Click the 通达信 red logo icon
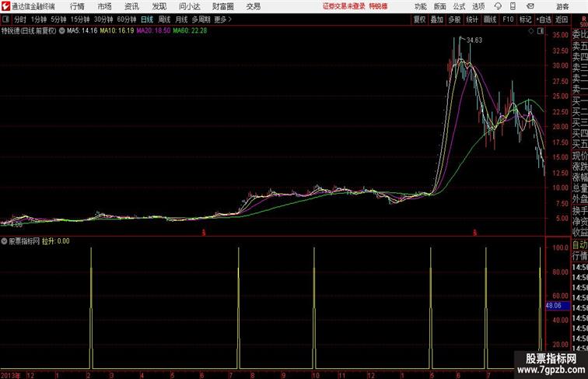The width and height of the screenshot is (588, 379). (5, 6)
